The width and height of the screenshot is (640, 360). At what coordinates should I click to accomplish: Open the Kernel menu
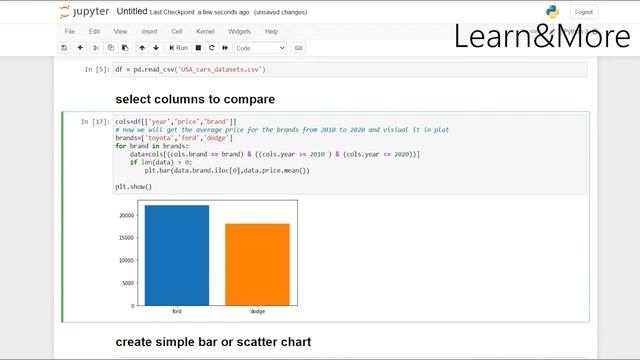point(205,31)
